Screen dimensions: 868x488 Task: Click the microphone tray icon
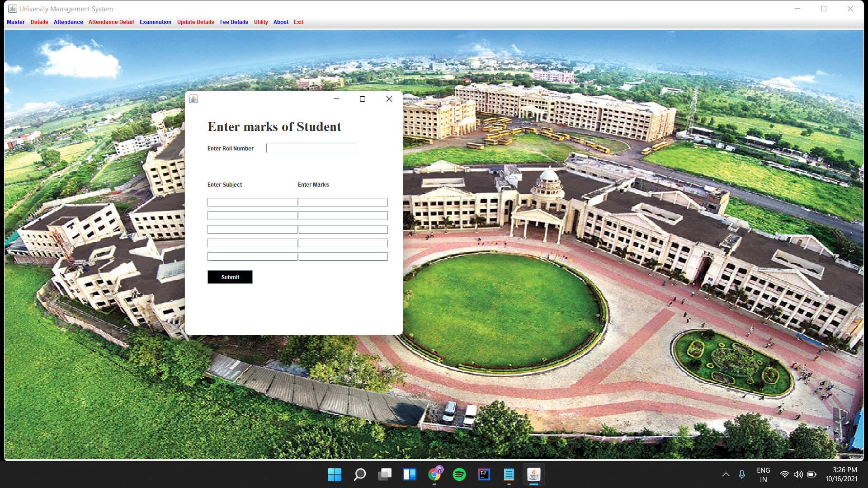click(x=742, y=474)
